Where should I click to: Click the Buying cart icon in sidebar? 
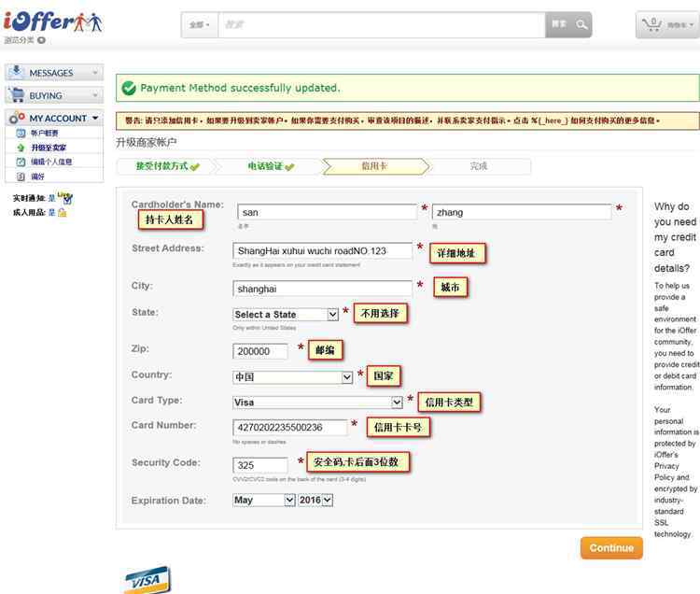[x=17, y=95]
